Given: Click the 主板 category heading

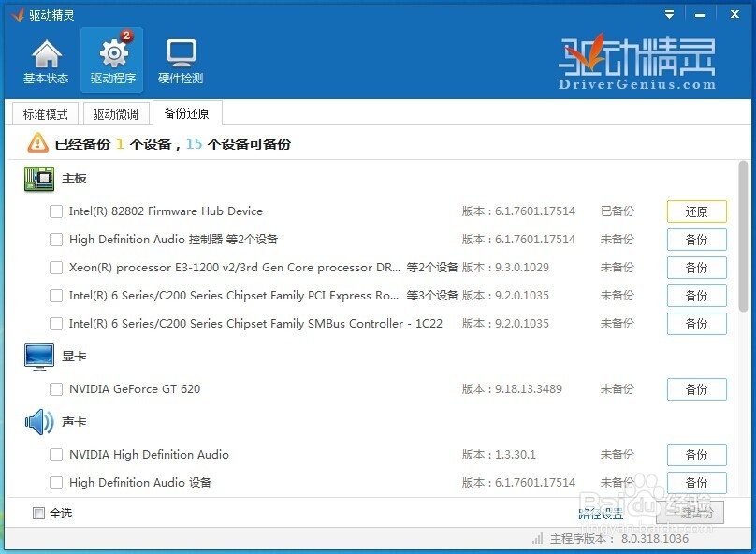Looking at the screenshot, I should (x=74, y=179).
